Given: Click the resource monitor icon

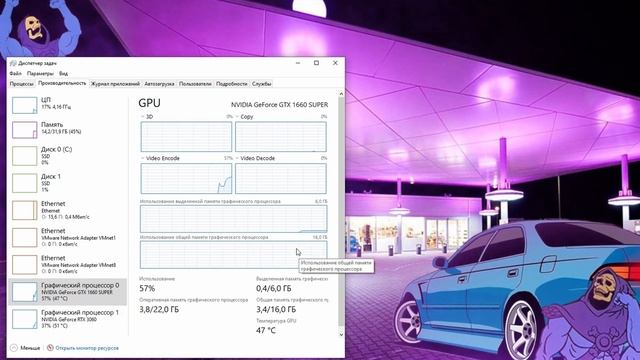Looking at the screenshot, I should click(50, 348).
